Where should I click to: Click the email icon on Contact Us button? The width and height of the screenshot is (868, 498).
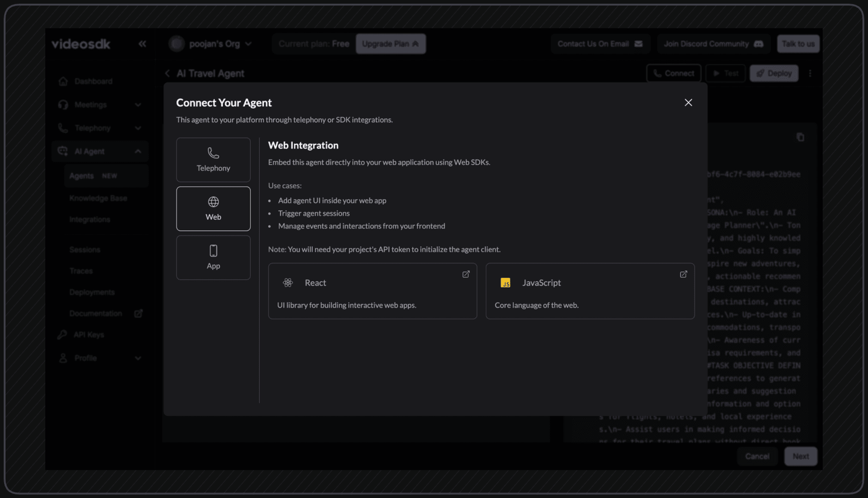[x=639, y=43]
